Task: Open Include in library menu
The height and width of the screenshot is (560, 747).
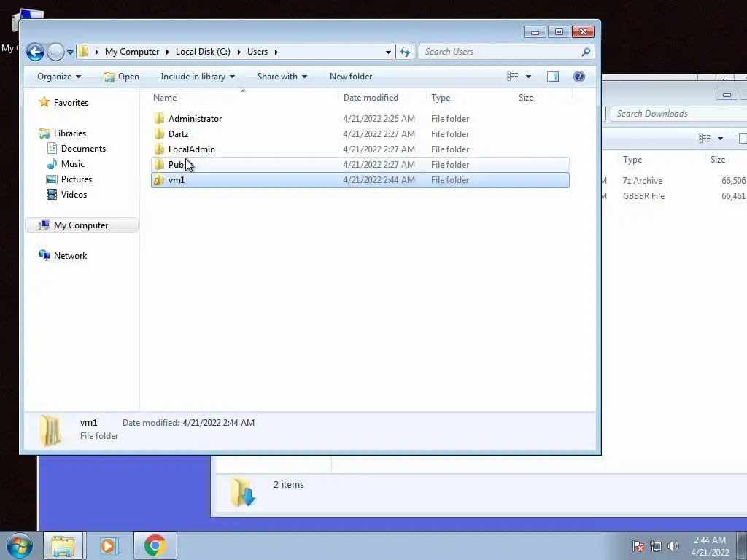Action: [x=198, y=77]
